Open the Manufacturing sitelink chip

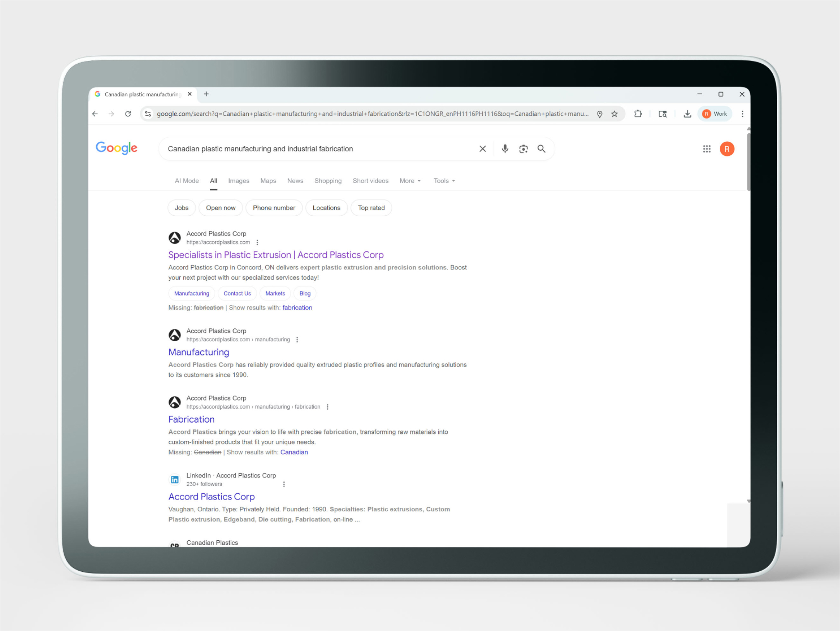pyautogui.click(x=192, y=294)
